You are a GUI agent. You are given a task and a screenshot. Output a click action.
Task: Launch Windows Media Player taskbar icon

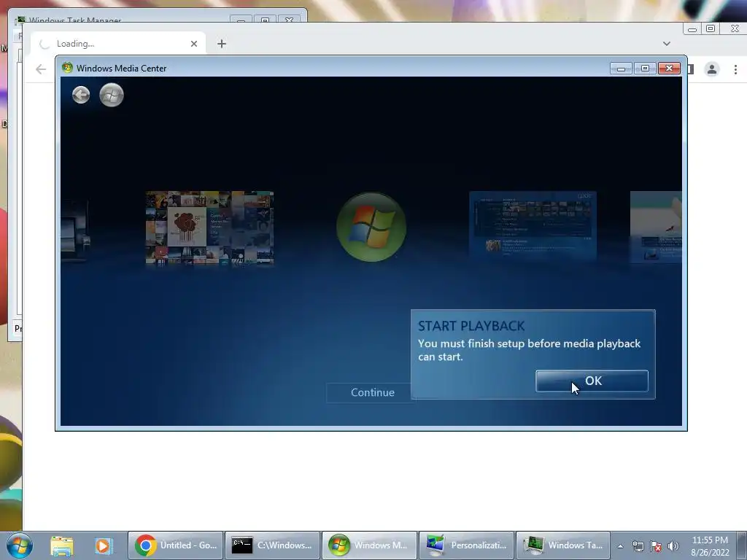coord(103,545)
